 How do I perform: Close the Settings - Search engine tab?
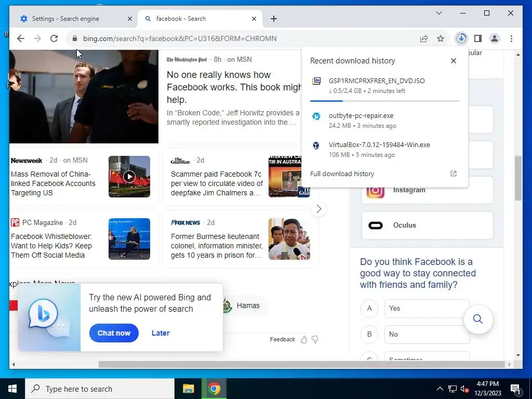tap(129, 19)
